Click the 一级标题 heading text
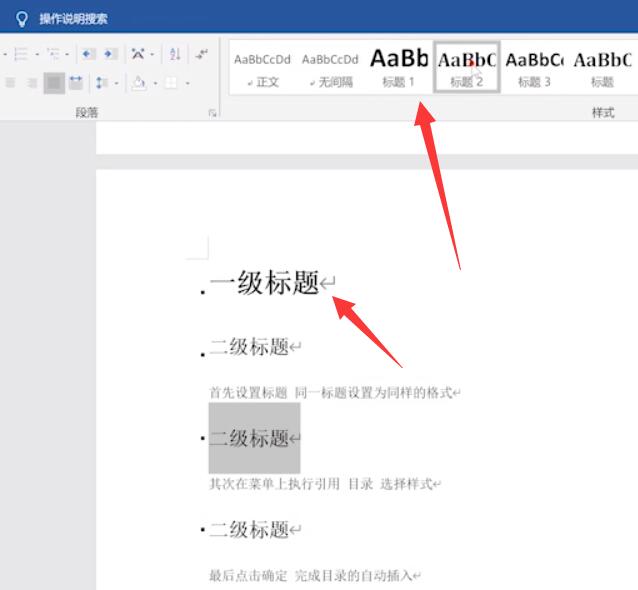The width and height of the screenshot is (638, 590). point(264,282)
